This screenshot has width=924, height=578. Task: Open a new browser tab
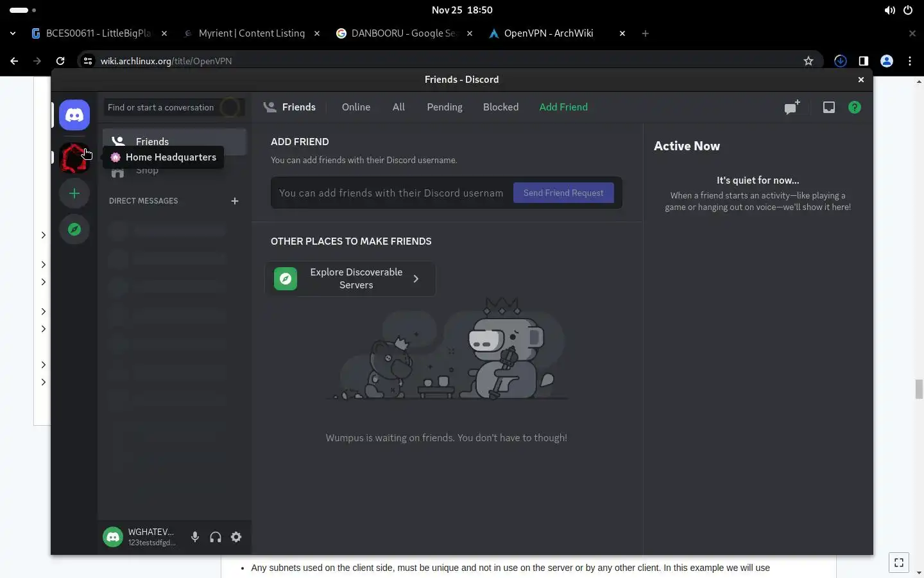(646, 33)
